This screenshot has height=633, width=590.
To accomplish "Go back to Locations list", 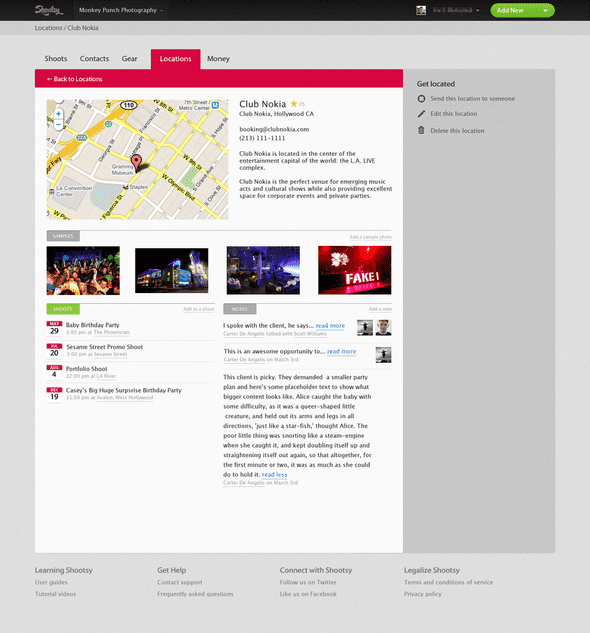I will [x=75, y=79].
